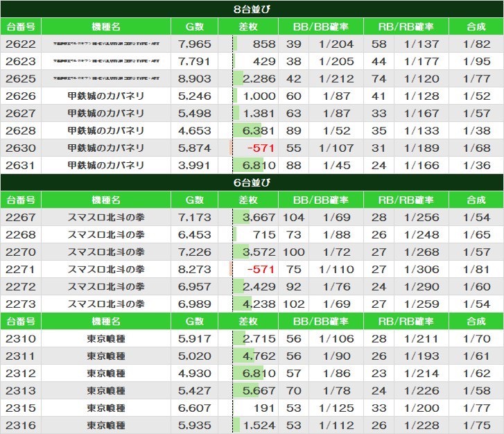Viewport: 504px width, 434px height.
Task: Click スマスロ北斗の拳 name in row 2273
Action: 106,304
